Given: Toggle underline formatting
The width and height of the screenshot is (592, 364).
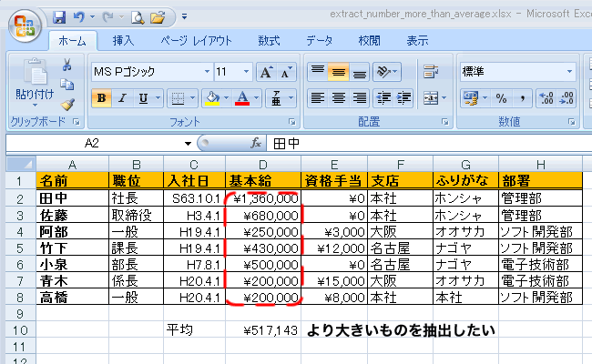Looking at the screenshot, I should [143, 98].
